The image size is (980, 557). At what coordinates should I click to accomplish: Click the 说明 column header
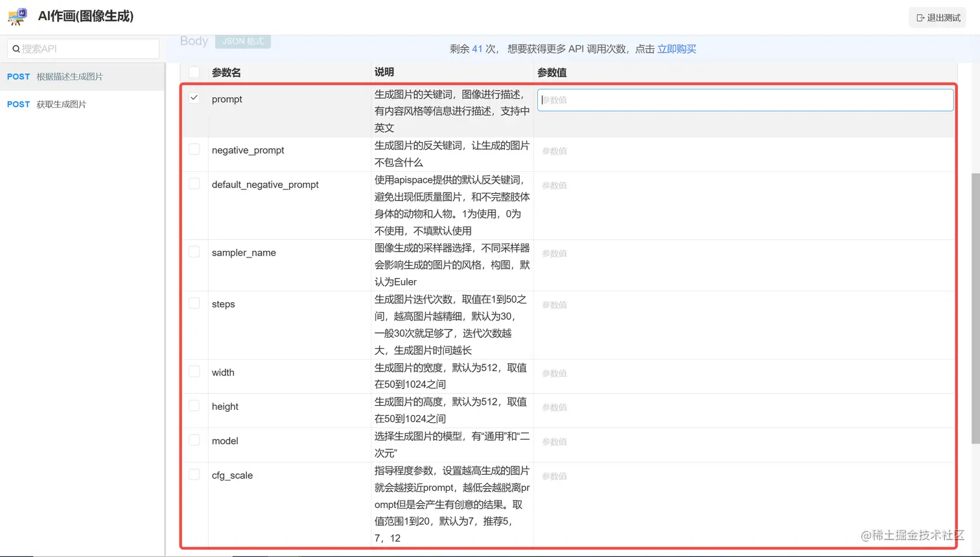384,72
